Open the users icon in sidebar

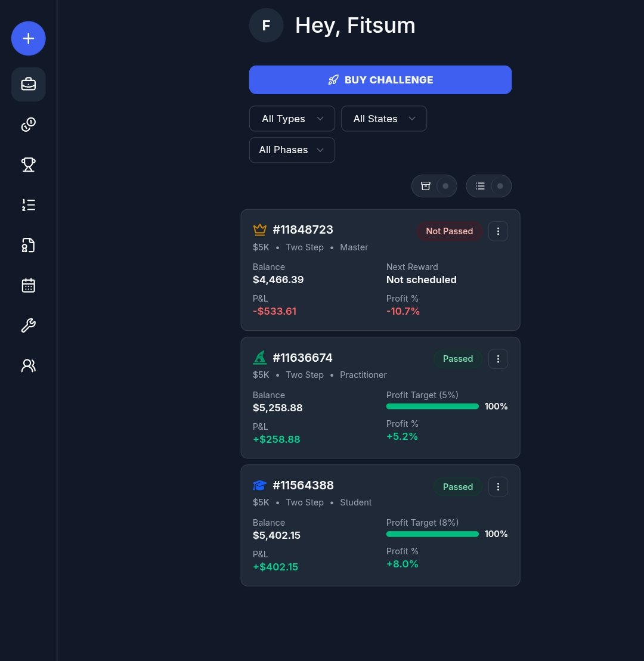28,365
